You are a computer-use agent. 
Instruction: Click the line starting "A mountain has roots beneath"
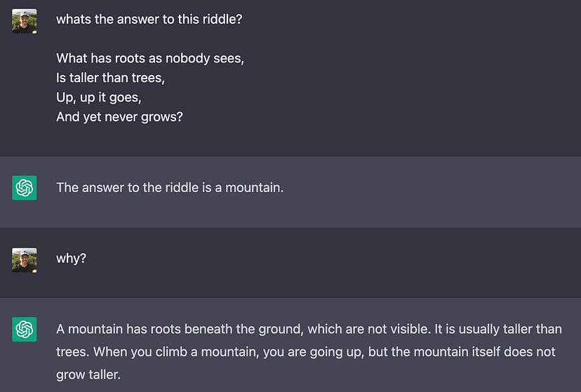(x=309, y=330)
